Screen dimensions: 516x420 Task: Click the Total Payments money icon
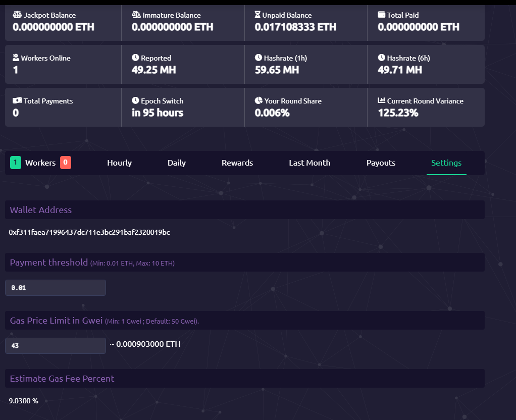click(17, 101)
